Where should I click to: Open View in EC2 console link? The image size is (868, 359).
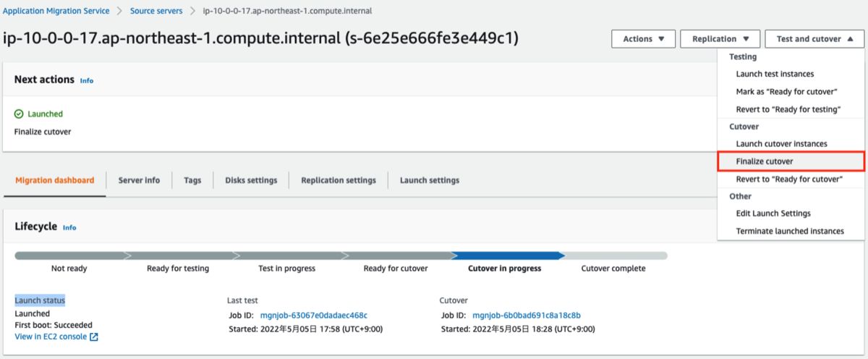tap(51, 337)
